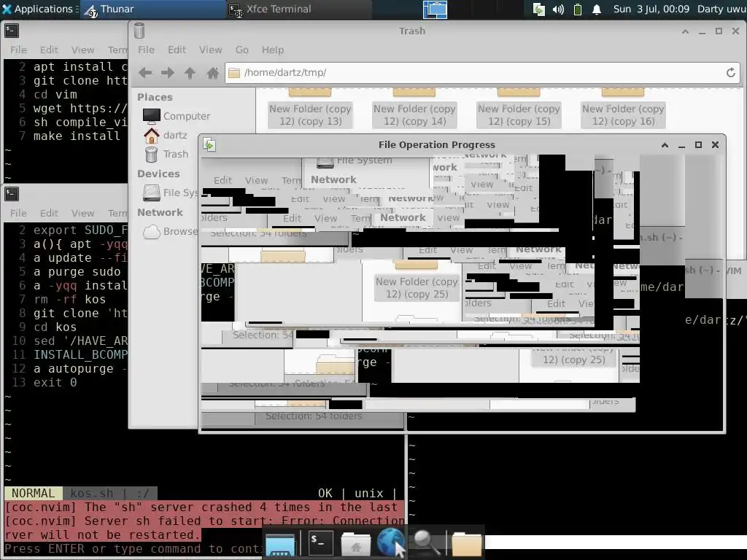This screenshot has height=560, width=747.
Task: Click NORMAL mode indicator in vim statusline
Action: pyautogui.click(x=34, y=494)
